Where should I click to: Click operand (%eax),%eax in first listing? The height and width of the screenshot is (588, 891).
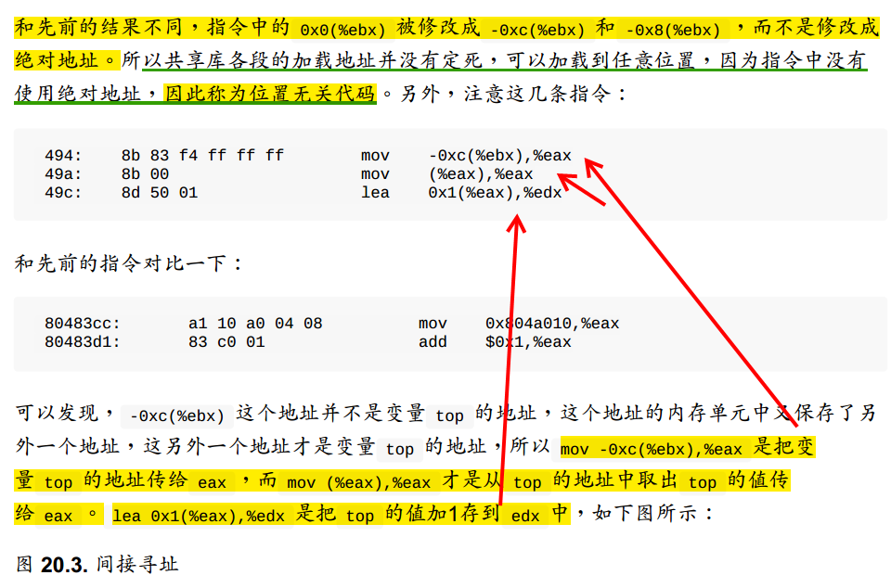click(x=481, y=174)
